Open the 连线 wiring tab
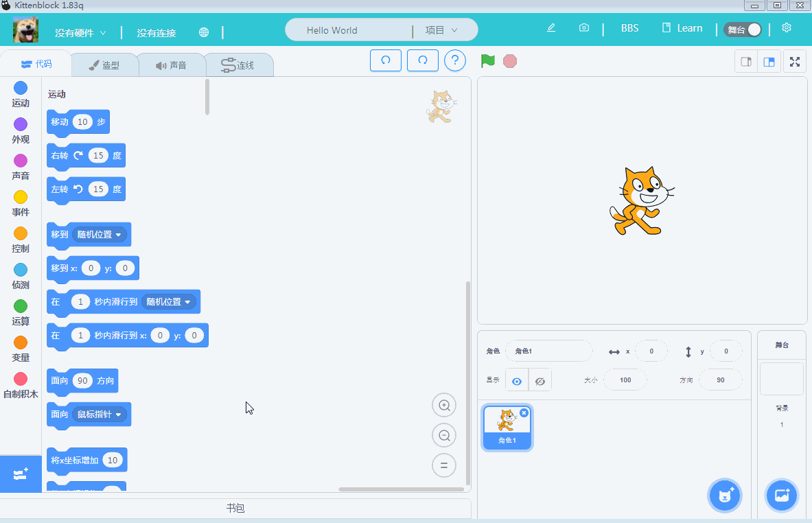812x523 pixels. 238,65
